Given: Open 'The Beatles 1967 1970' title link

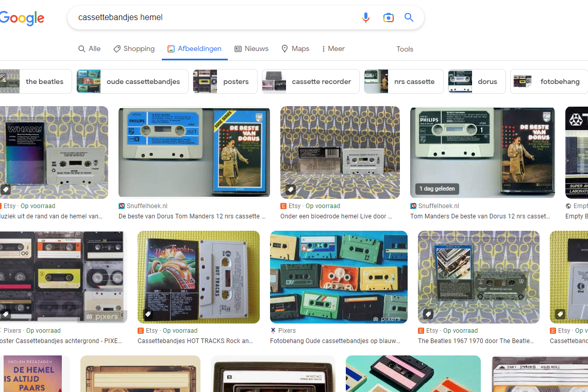Looking at the screenshot, I should 476,341.
